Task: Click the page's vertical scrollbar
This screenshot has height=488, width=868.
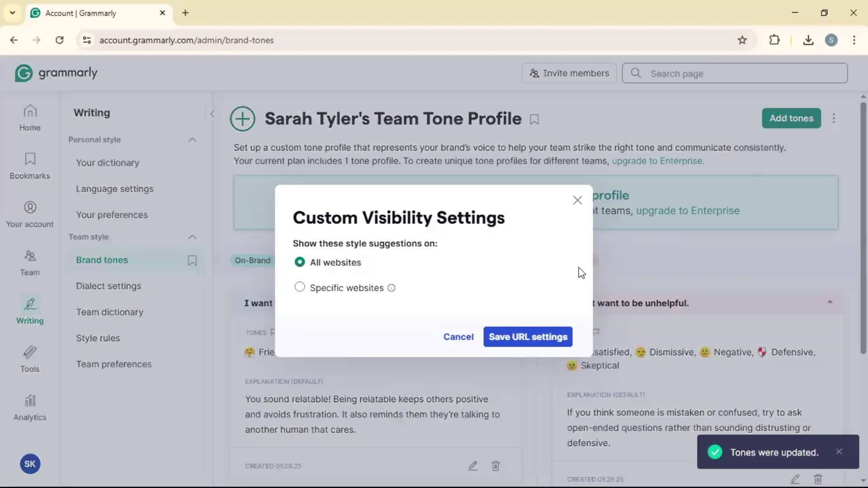Action: (x=863, y=226)
